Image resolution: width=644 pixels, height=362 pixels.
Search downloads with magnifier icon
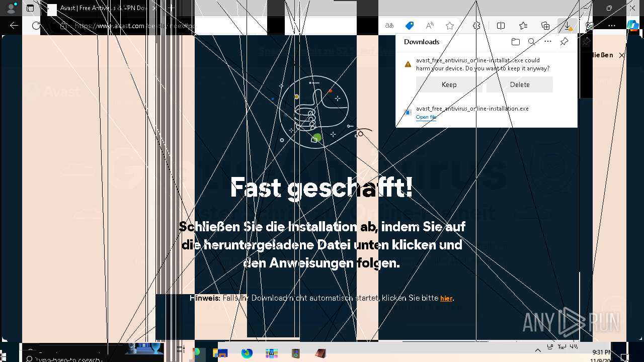click(x=531, y=42)
